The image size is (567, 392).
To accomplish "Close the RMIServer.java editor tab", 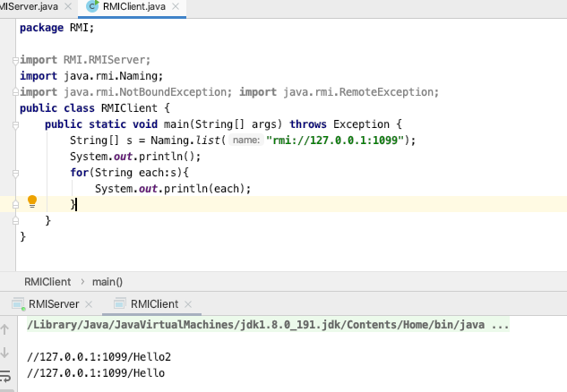I will click(x=67, y=6).
